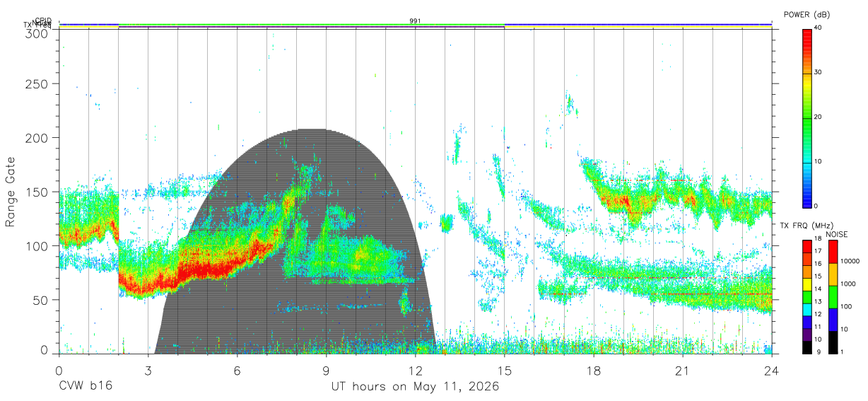Click the 1000 label on NOISE scale
This screenshot has height=401, width=868.
coord(848,284)
